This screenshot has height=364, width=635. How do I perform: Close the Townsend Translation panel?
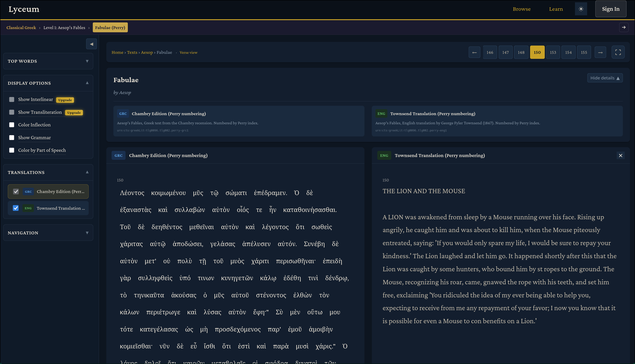pyautogui.click(x=620, y=155)
